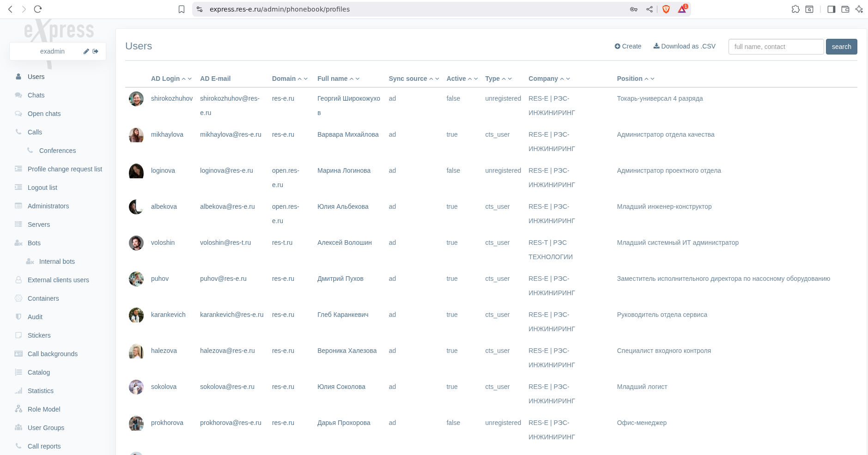The height and width of the screenshot is (455, 868).
Task: Sort Active column descending
Action: pyautogui.click(x=476, y=79)
